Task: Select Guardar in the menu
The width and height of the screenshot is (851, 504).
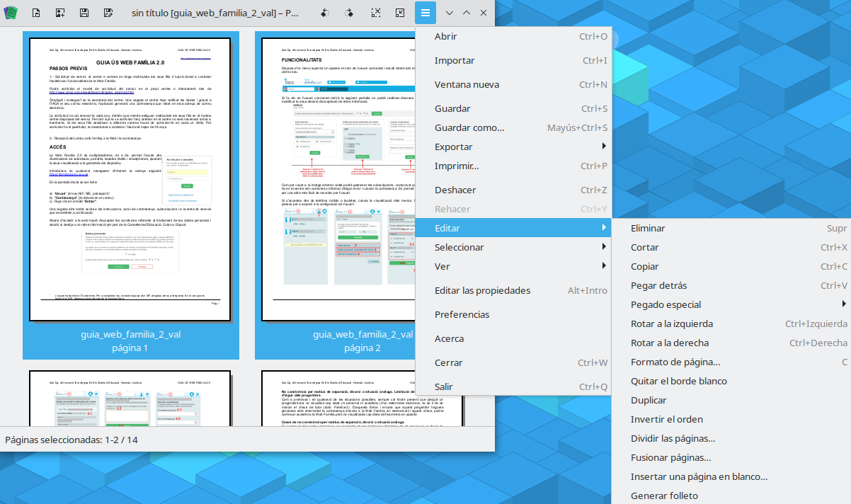Action: tap(513, 108)
